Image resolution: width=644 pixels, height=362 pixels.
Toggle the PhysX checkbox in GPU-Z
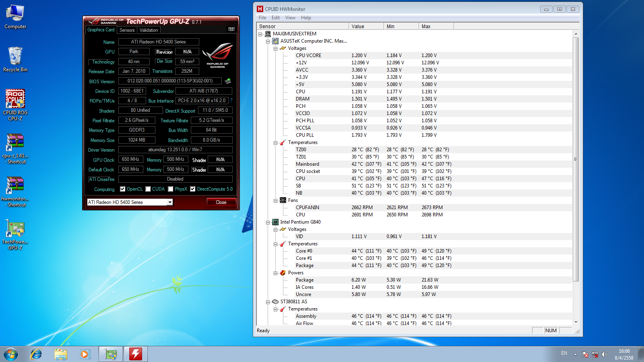point(171,189)
